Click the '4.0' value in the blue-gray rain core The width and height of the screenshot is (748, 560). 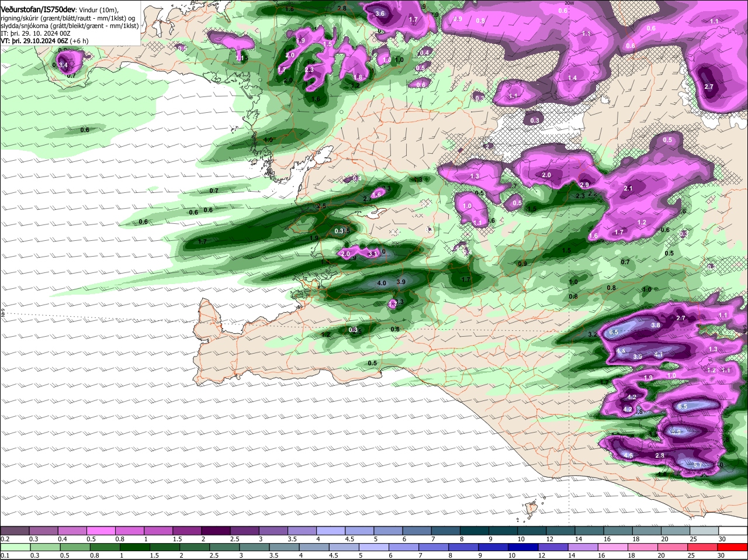pyautogui.click(x=382, y=283)
